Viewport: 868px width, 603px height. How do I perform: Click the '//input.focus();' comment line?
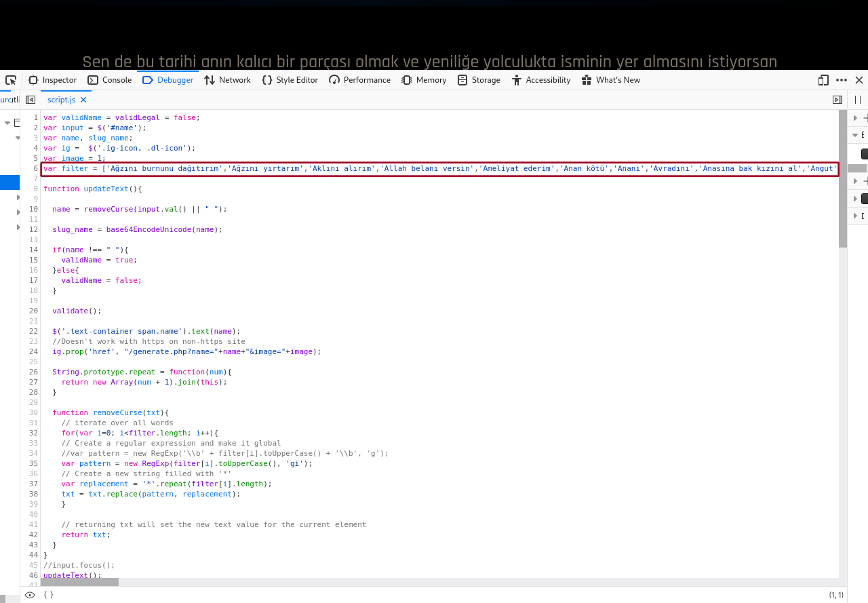point(79,565)
